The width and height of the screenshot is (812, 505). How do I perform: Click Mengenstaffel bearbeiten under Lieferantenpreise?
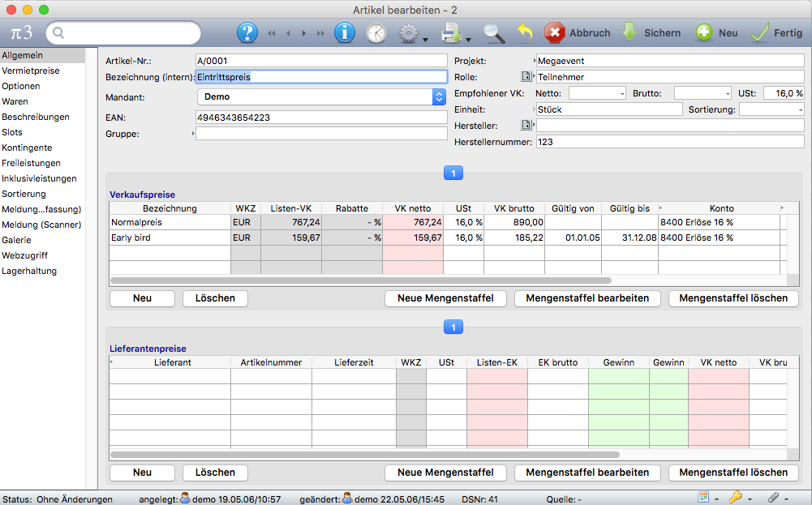coord(587,473)
